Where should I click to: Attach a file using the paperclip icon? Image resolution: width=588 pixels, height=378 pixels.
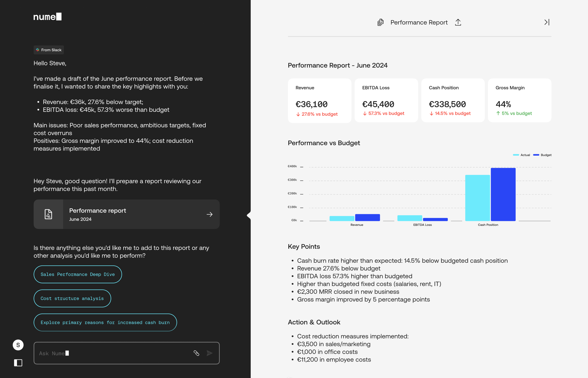pos(197,353)
